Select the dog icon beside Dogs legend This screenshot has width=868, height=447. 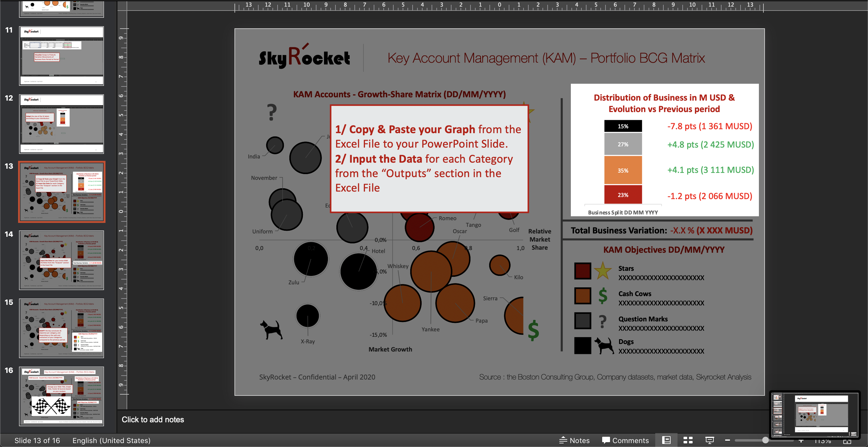coord(604,345)
